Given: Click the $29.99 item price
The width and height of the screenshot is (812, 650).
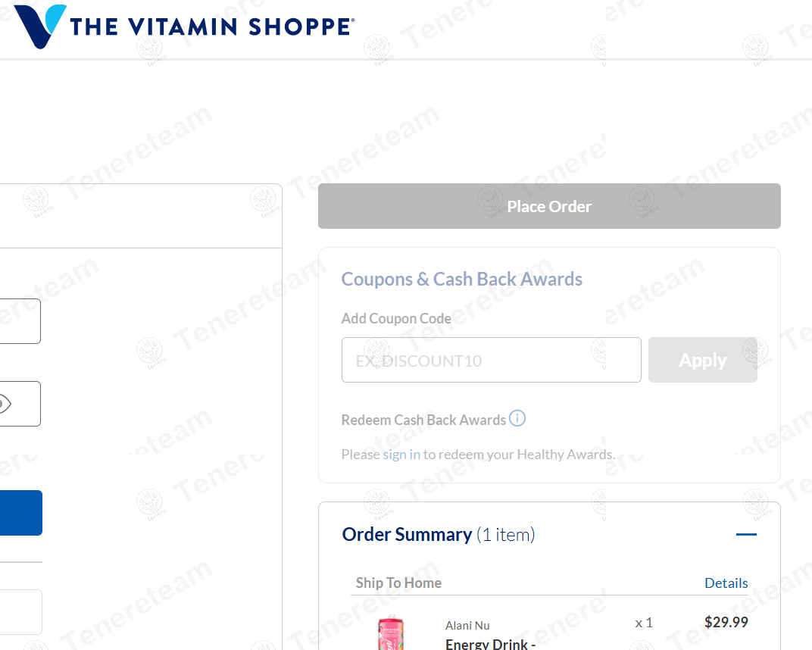Looking at the screenshot, I should [x=726, y=623].
